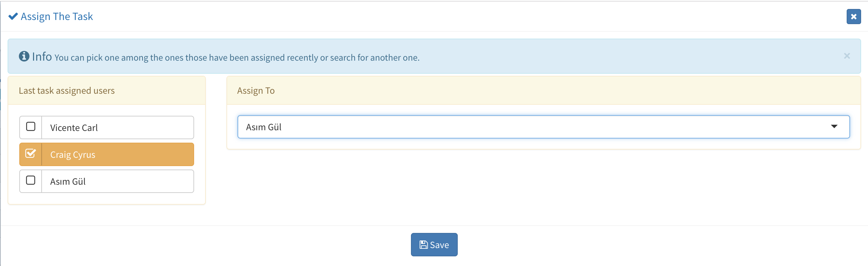Viewport: 868px width, 266px height.
Task: Uncheck the Craig Cyrus checkbox
Action: [x=31, y=154]
